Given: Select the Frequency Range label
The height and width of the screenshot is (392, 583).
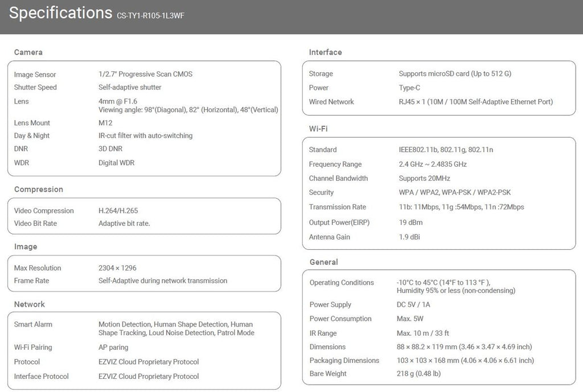Looking at the screenshot, I should click(x=335, y=164).
